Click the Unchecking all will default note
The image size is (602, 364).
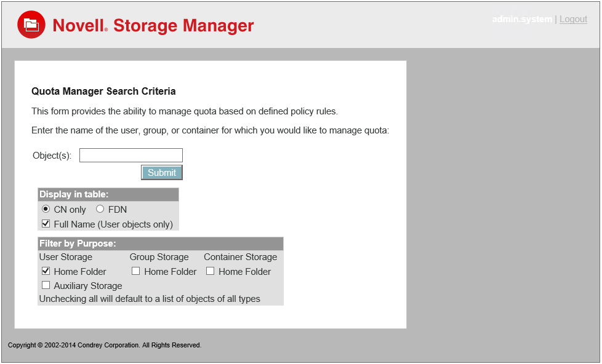[150, 299]
